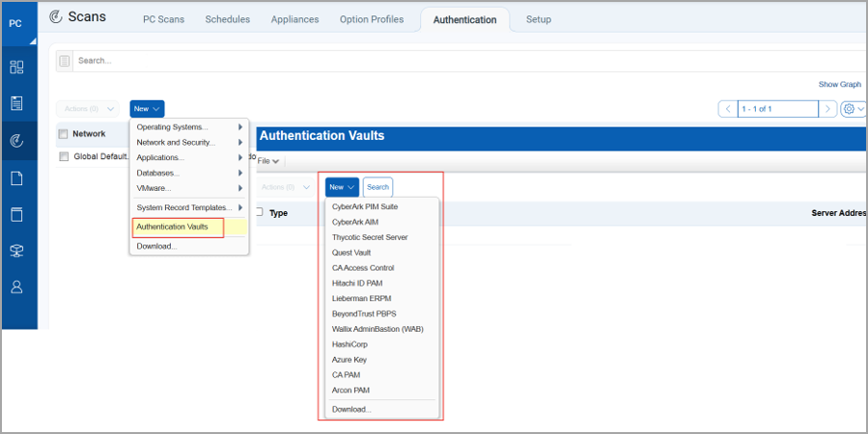The image size is (868, 434).
Task: Expand Operating Systems submenu
Action: pos(189,127)
